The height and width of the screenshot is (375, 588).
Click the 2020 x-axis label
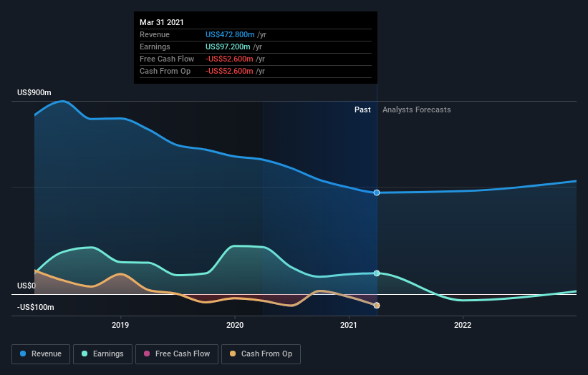coord(235,325)
